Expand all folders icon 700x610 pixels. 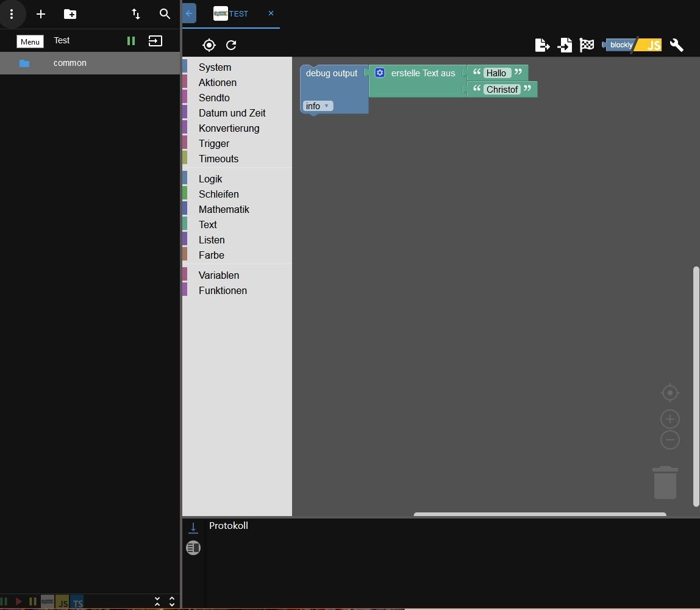[172, 601]
